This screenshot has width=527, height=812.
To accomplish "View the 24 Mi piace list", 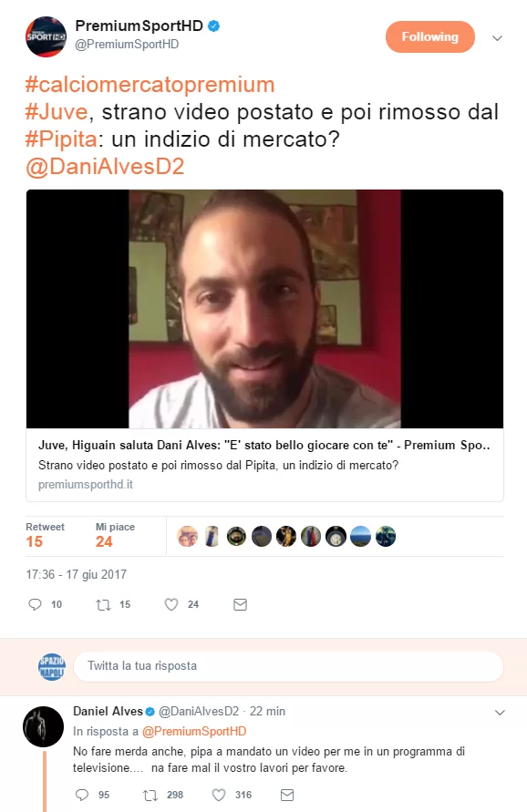I will (x=115, y=535).
